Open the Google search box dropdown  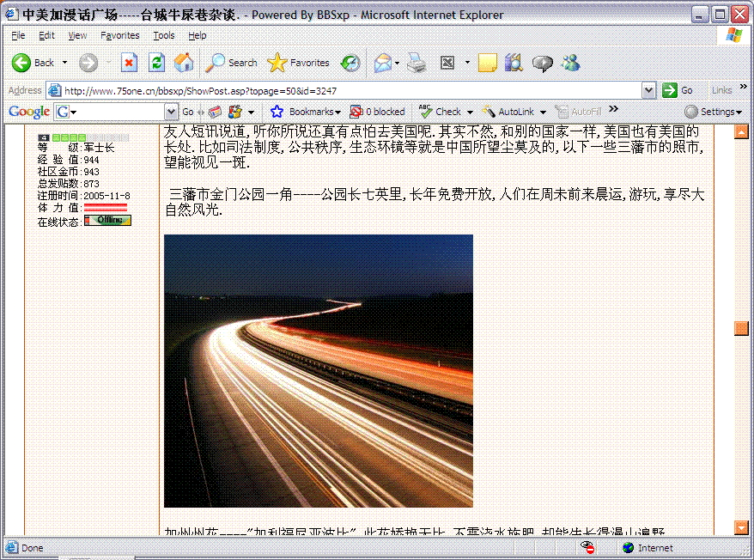click(172, 112)
